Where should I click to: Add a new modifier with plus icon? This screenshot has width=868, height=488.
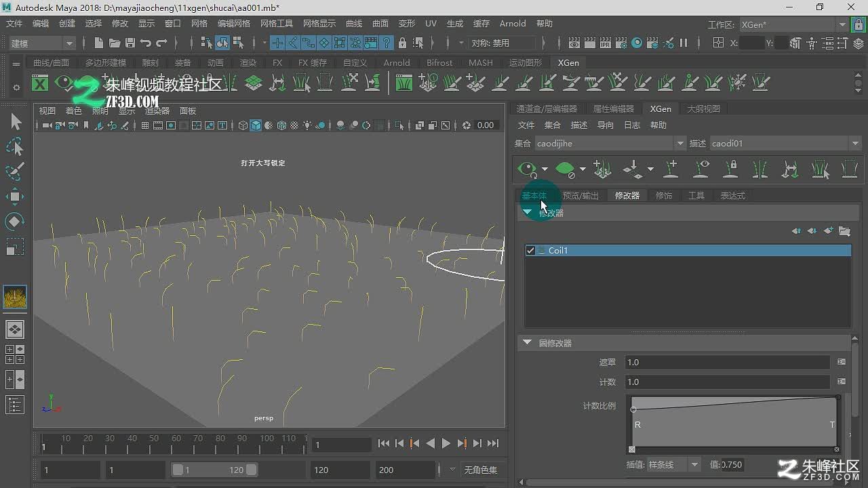tap(828, 231)
